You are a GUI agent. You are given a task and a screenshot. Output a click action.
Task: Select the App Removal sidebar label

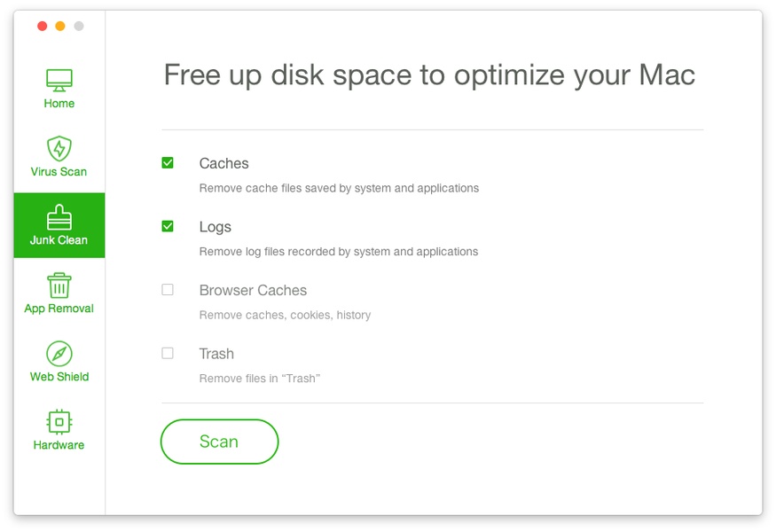pos(59,309)
